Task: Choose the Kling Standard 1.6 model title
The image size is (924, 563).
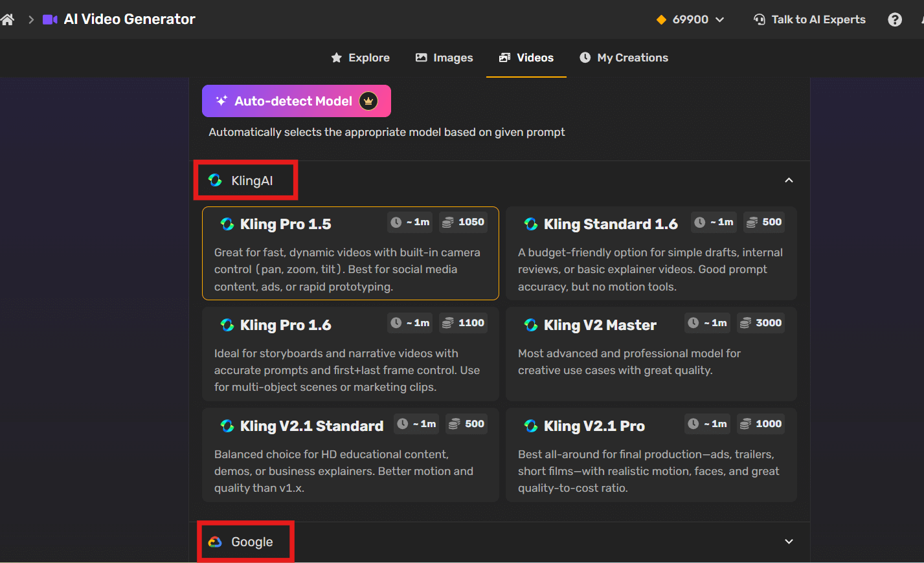Action: click(611, 224)
